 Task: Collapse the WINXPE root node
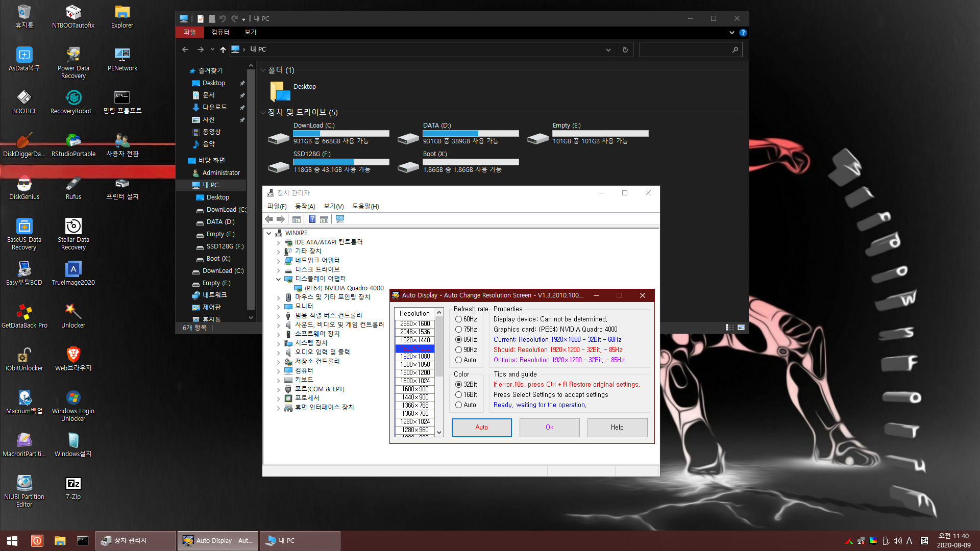(x=268, y=233)
